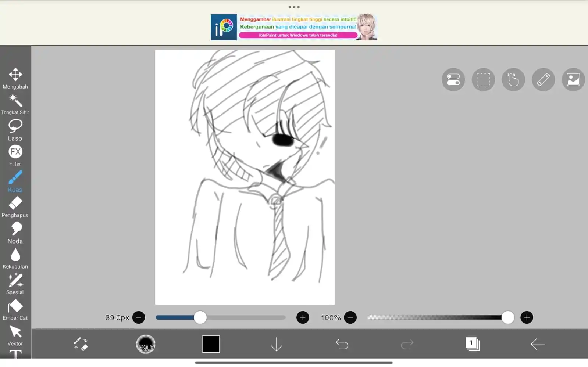Open the ibisPaint Windows ad banner
The image size is (588, 367).
click(294, 27)
